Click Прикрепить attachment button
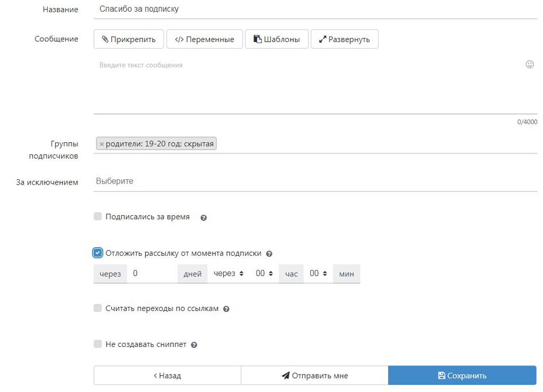The height and width of the screenshot is (392, 543). pos(129,39)
